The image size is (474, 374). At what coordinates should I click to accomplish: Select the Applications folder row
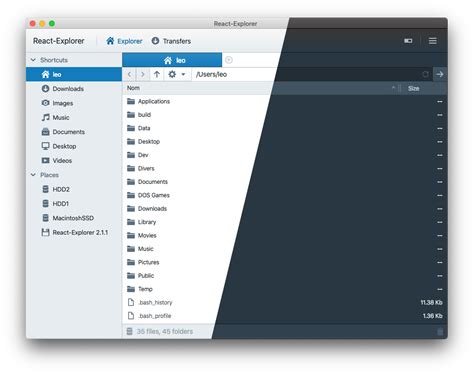click(x=285, y=101)
